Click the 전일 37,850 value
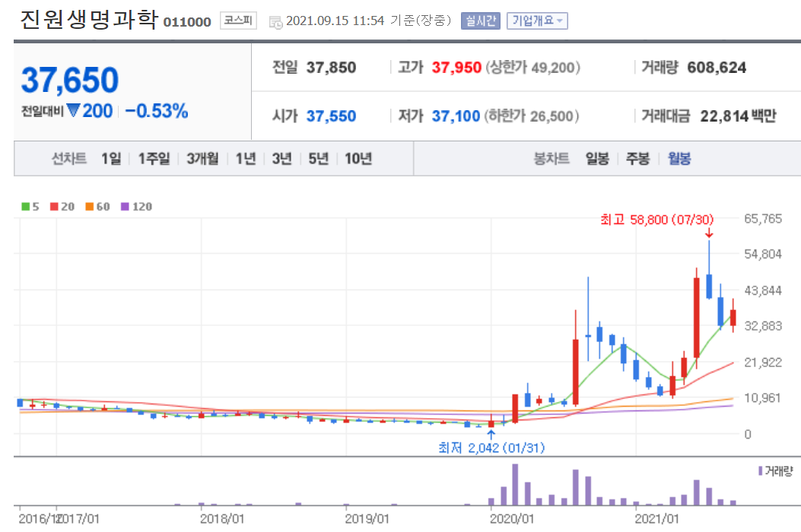 [331, 68]
